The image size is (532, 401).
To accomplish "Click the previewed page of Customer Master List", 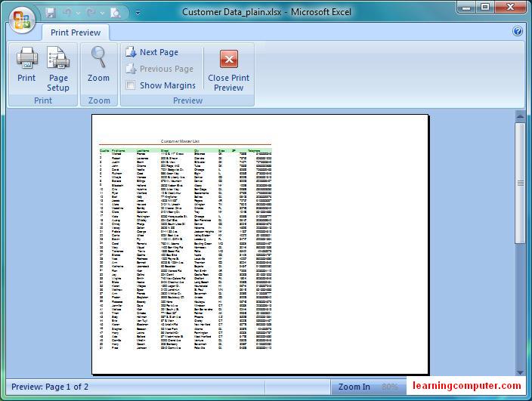I will [260, 244].
